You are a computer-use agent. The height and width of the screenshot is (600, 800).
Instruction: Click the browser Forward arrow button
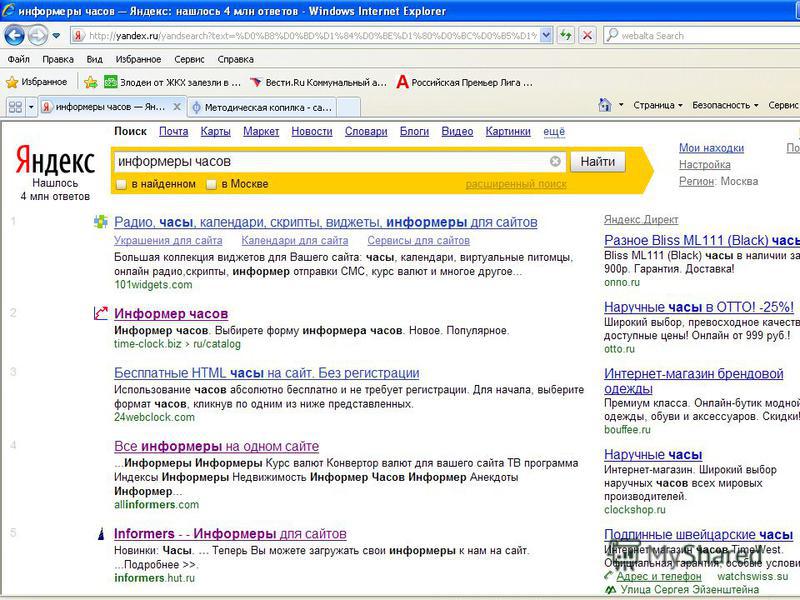pyautogui.click(x=37, y=35)
